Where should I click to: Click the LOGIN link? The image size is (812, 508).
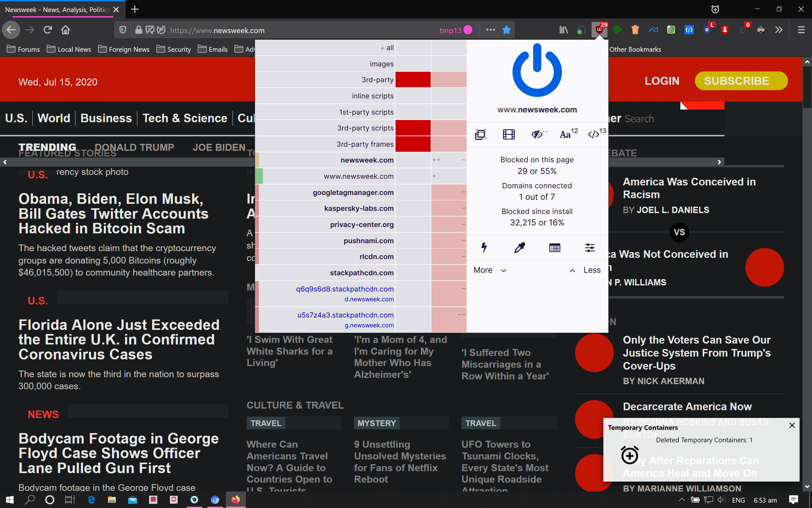pos(662,81)
